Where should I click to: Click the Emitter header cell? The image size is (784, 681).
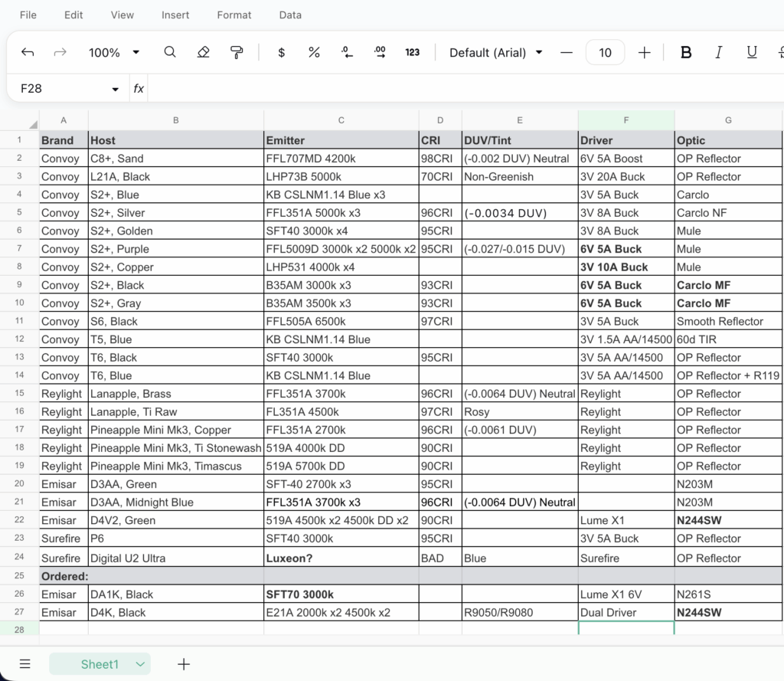[x=341, y=140]
